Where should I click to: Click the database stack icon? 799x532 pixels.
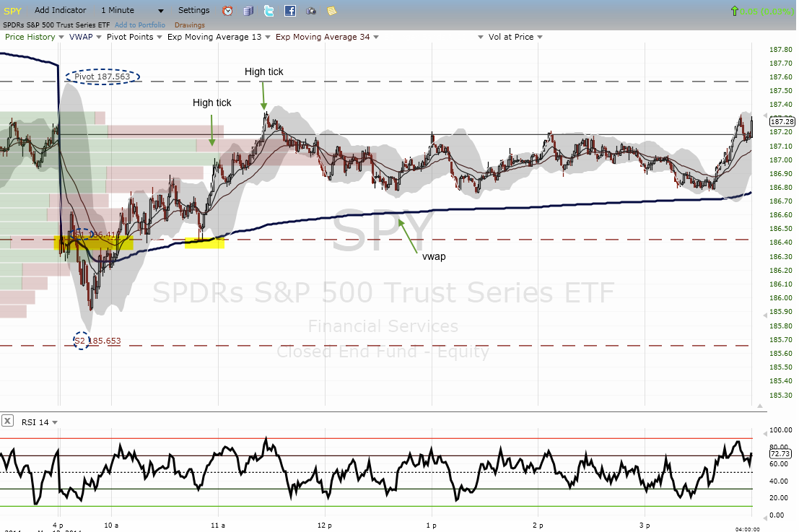click(248, 11)
